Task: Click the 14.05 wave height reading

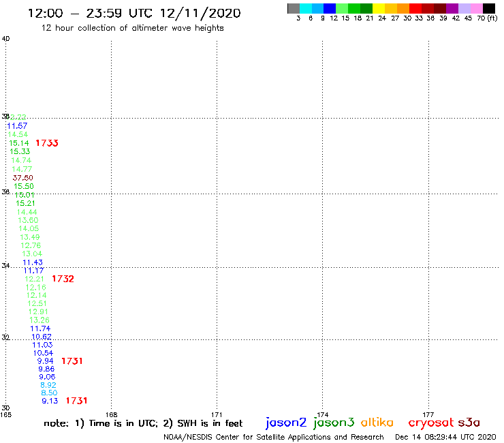Action: pyautogui.click(x=29, y=229)
